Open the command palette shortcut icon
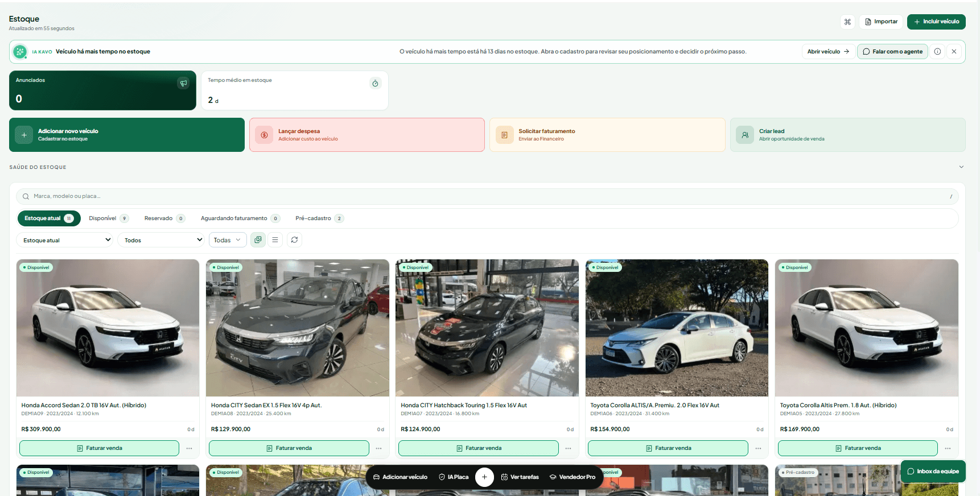Screen dimensions: 980x496 tap(847, 22)
